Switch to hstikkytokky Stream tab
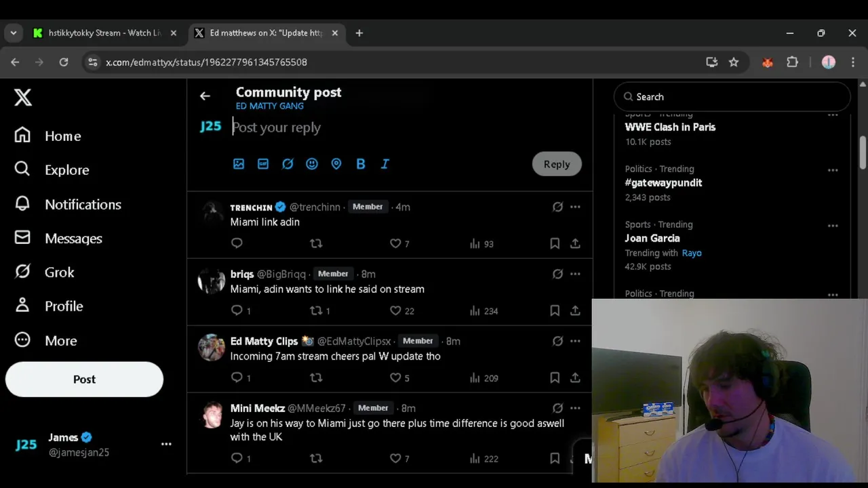This screenshot has width=868, height=488. tap(105, 33)
